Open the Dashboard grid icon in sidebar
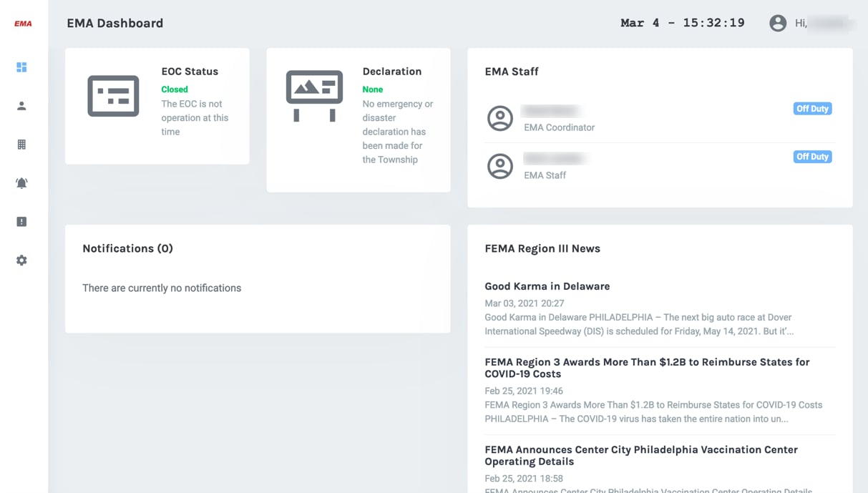868x493 pixels. click(21, 67)
